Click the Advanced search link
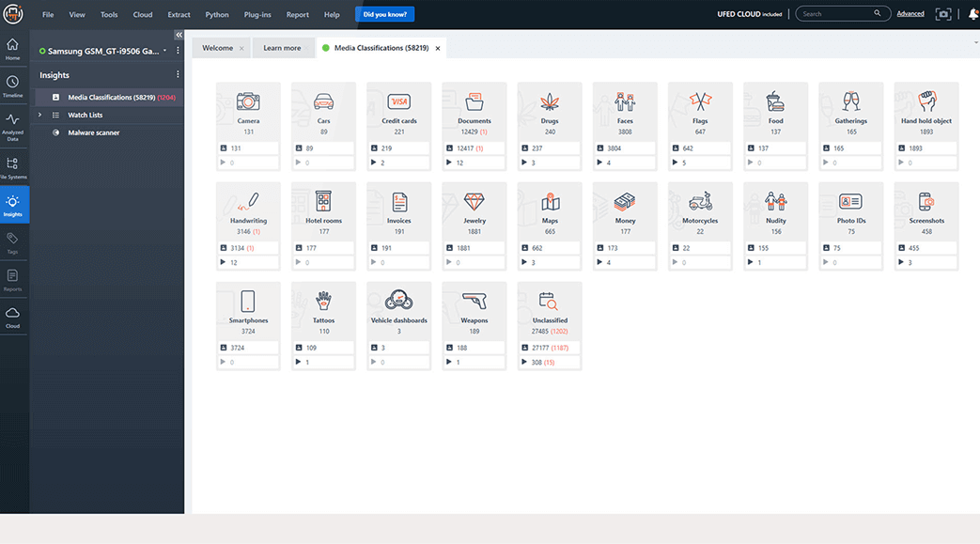Screen dimensions: 980x544 click(910, 14)
